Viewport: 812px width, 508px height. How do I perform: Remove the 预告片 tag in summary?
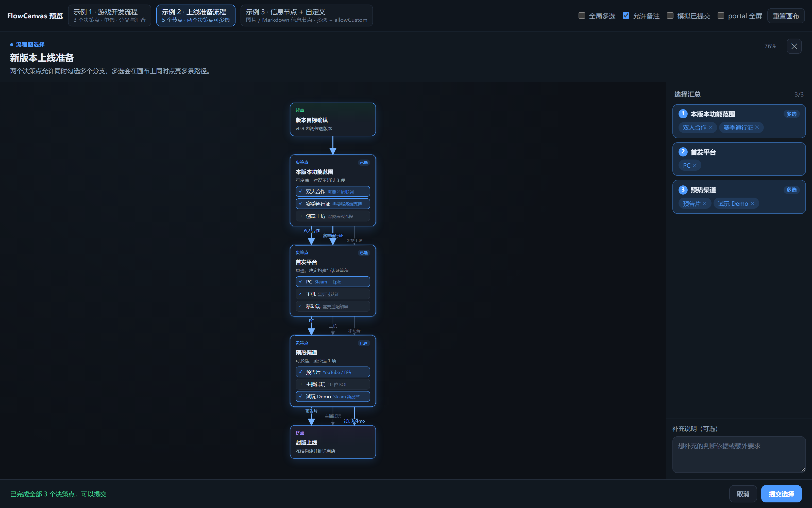coord(705,204)
